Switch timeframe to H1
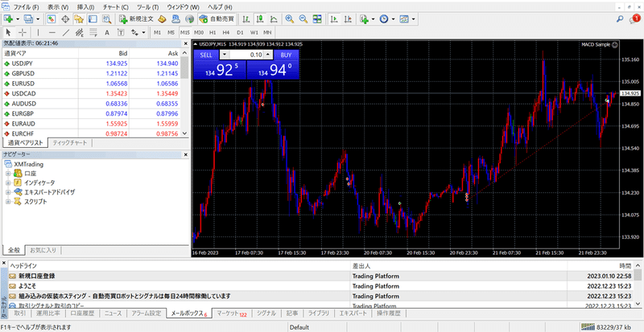Viewport: 644px width, 332px height. click(x=213, y=32)
